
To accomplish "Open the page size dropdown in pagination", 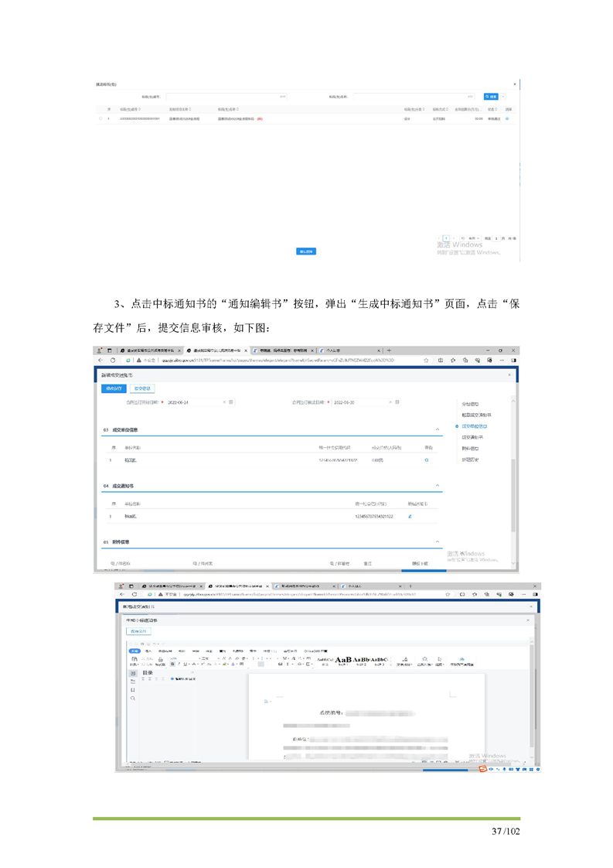I will click(x=470, y=238).
